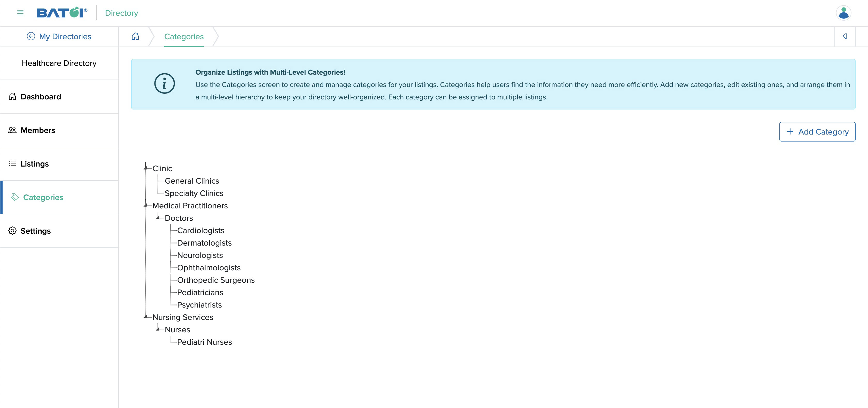Click the sidebar collapse toggle arrow
Viewport: 868px width, 408px height.
[x=845, y=36]
